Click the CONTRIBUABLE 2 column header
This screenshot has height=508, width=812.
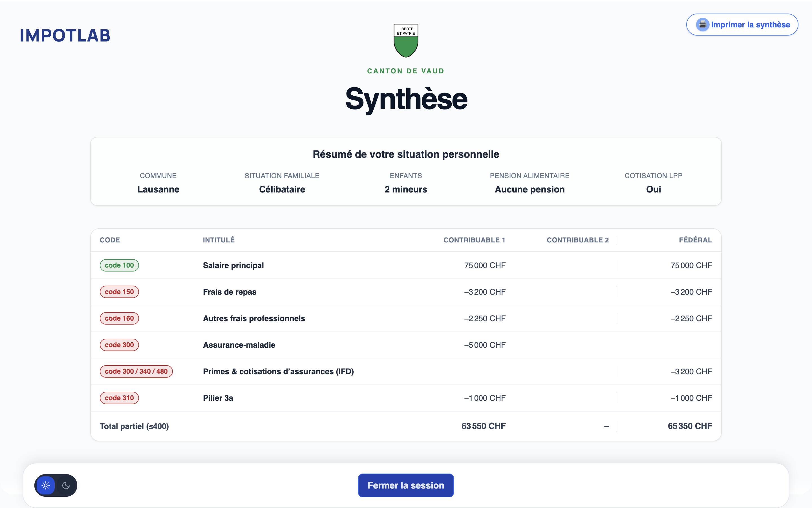click(x=577, y=240)
